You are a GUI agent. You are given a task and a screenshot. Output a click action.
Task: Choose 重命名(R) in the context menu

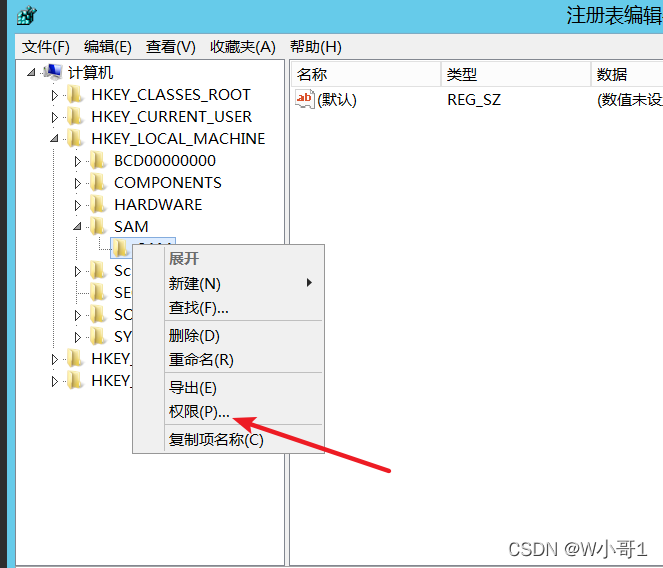point(244,359)
